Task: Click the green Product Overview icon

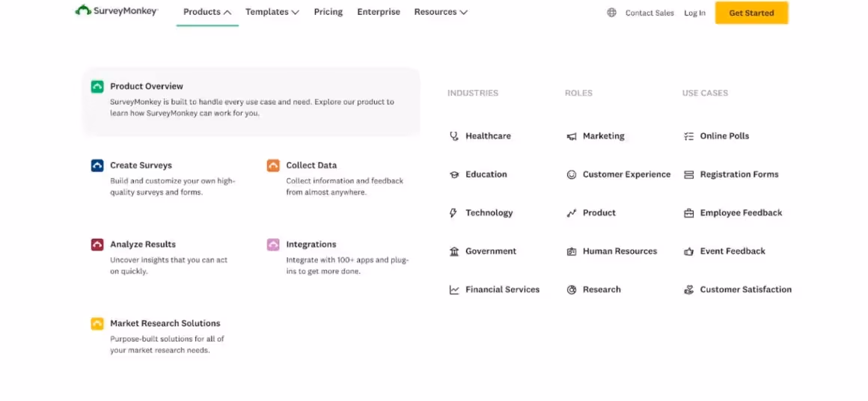Action: 97,86
